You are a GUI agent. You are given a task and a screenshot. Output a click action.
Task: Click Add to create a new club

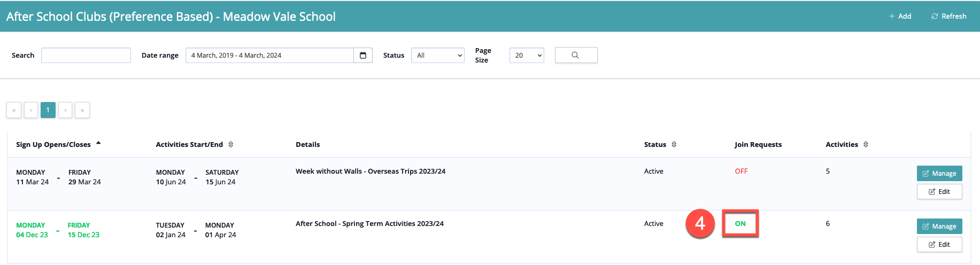pos(900,17)
